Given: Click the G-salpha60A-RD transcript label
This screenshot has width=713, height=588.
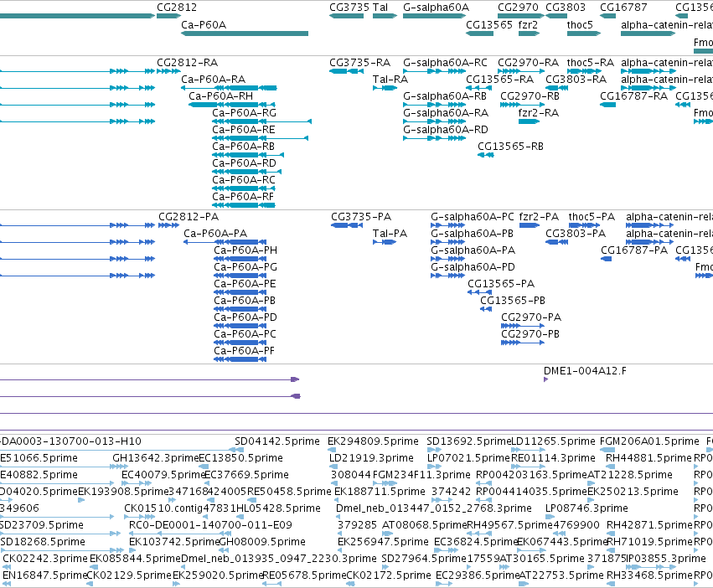Looking at the screenshot, I should tap(446, 130).
